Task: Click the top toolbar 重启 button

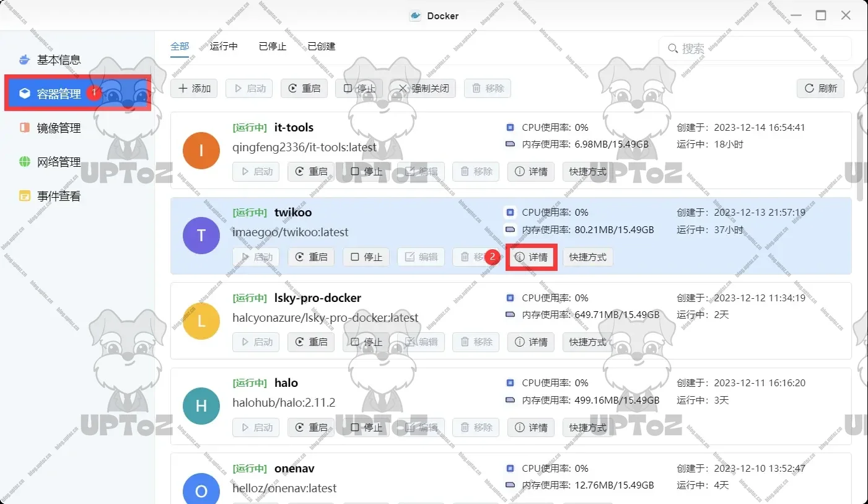Action: pos(304,88)
